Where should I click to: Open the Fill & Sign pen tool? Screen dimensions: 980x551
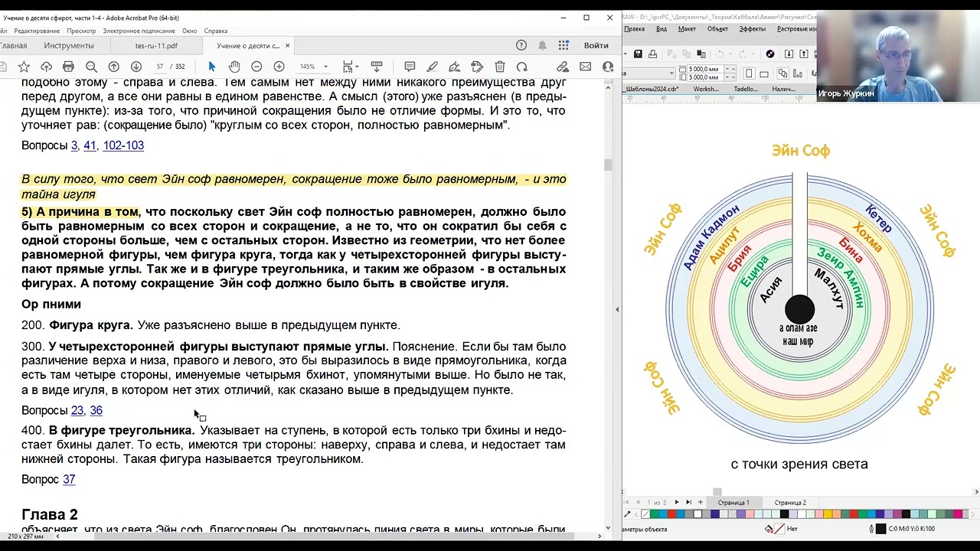pyautogui.click(x=455, y=67)
